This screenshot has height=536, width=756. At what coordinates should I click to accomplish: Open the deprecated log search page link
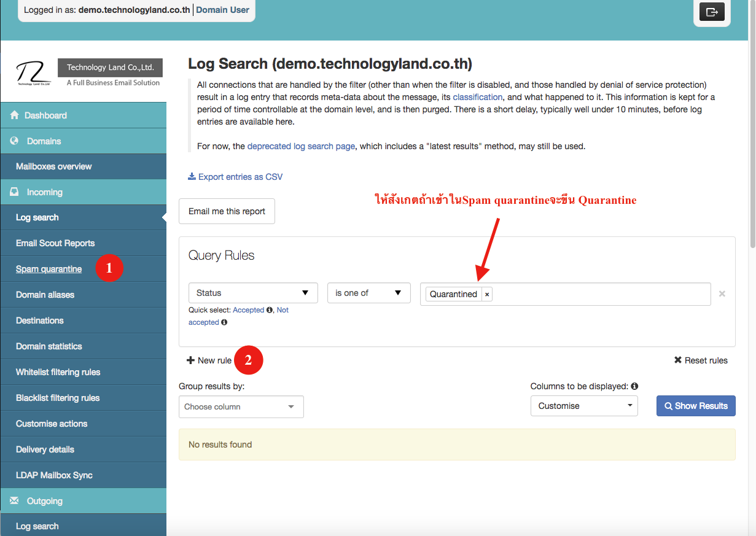301,146
